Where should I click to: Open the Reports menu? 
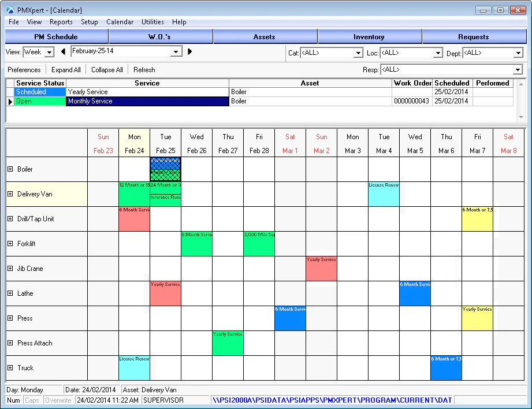point(61,22)
